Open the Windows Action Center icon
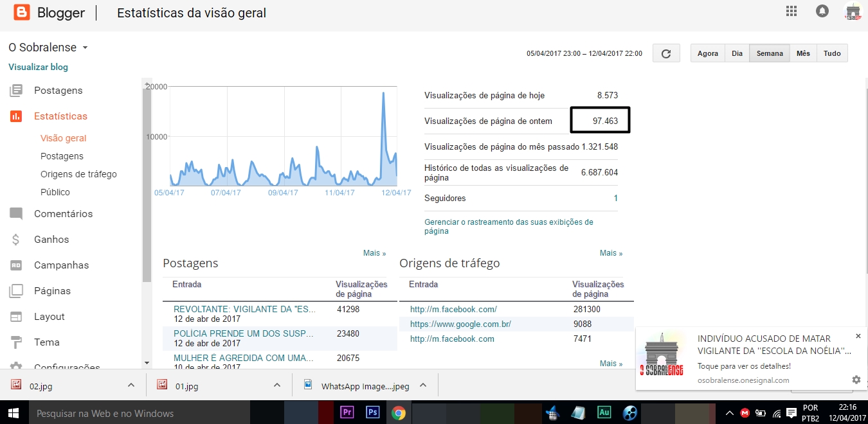 pyautogui.click(x=791, y=412)
